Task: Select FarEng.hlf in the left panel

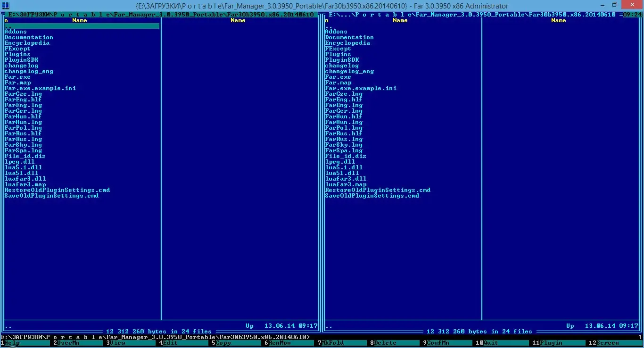Action: click(23, 99)
